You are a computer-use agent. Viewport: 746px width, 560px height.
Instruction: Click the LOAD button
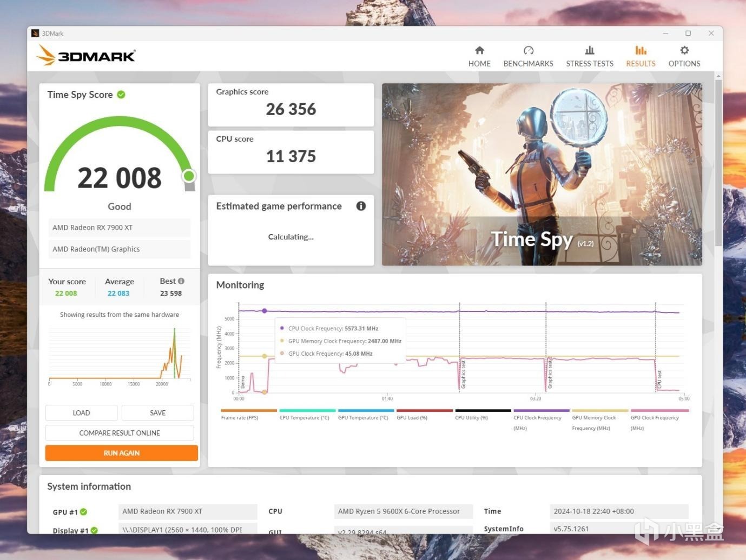(x=81, y=413)
